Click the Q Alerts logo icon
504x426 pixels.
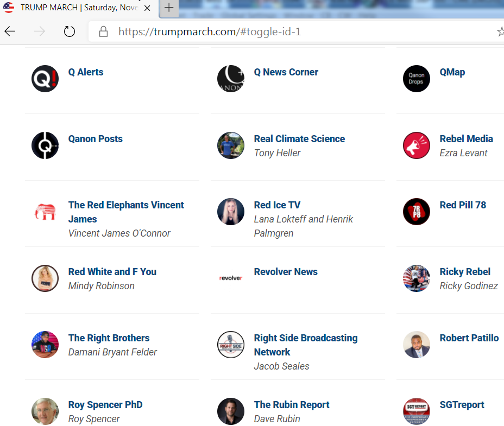[x=45, y=79]
